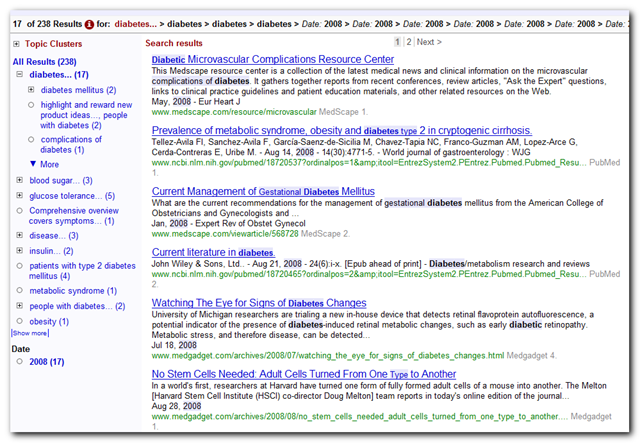Click the Search results heading
The height and width of the screenshot is (443, 640).
[x=174, y=43]
